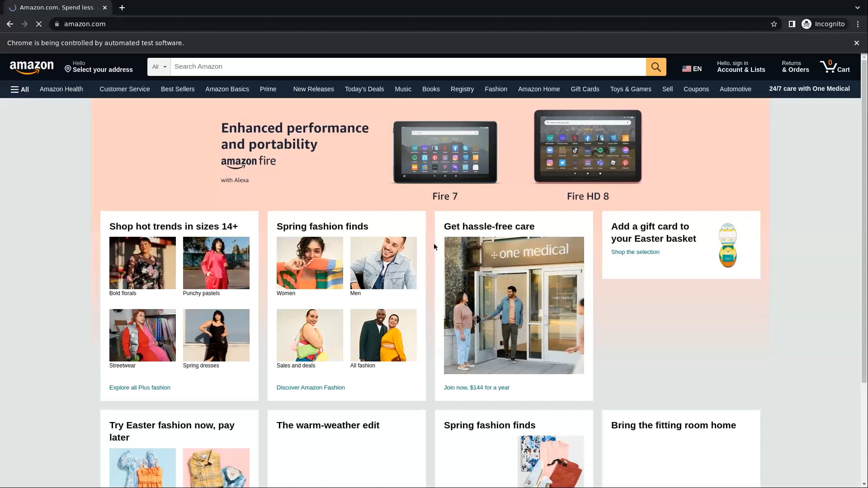This screenshot has width=868, height=488.
Task: Open Account & Lists menu
Action: coord(741,67)
